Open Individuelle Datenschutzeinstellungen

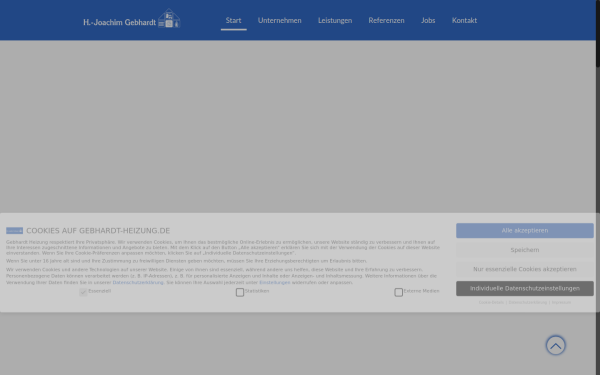(x=525, y=289)
